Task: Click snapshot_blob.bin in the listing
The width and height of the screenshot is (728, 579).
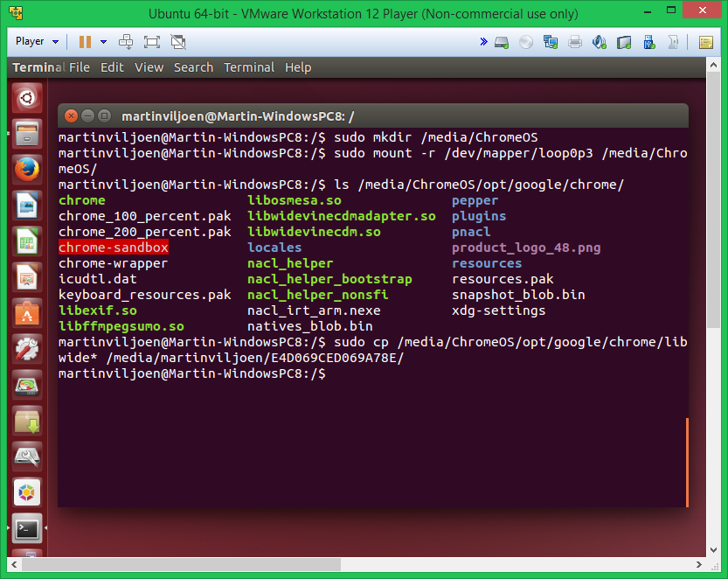Action: pyautogui.click(x=518, y=295)
